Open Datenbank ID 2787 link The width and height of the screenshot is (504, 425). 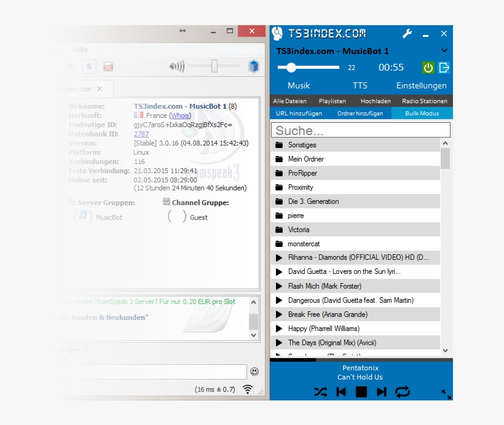[x=141, y=134]
